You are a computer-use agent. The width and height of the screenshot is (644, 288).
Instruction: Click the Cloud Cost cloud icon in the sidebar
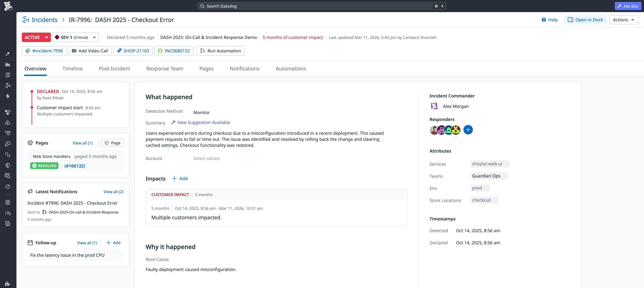click(8, 123)
